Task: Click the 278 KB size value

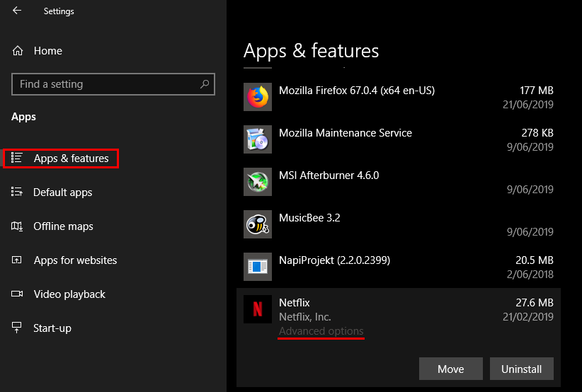Action: [x=537, y=133]
